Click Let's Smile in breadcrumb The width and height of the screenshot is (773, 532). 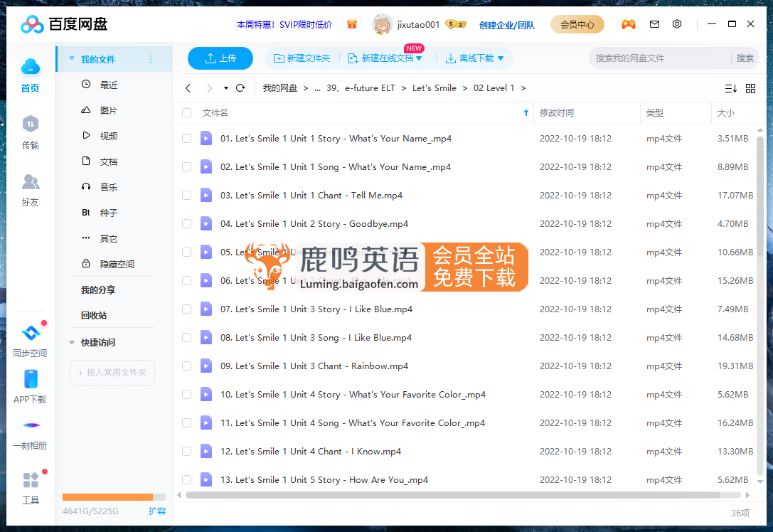click(435, 88)
